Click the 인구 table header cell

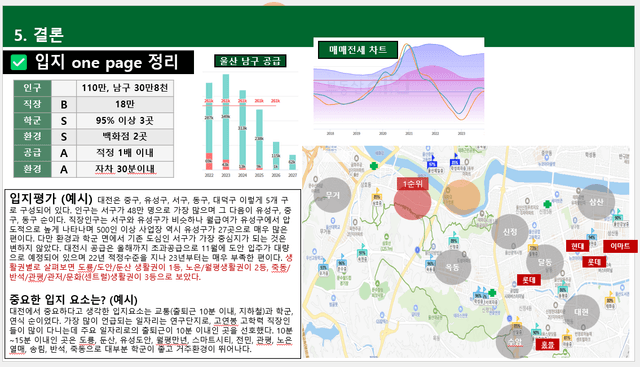[x=32, y=88]
